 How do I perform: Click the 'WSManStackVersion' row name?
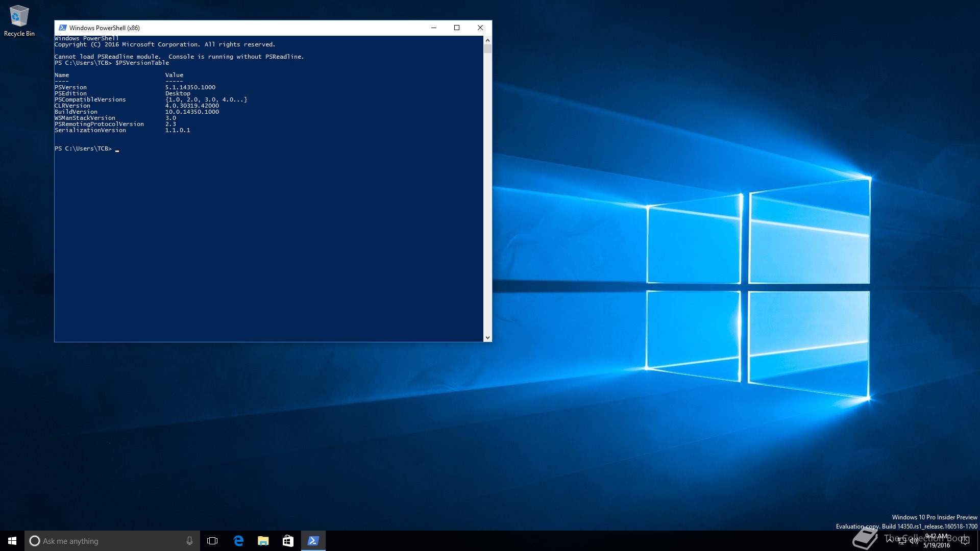[85, 118]
